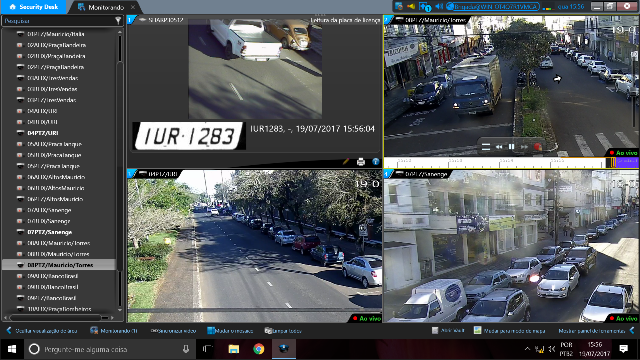The image size is (640, 360).
Task: Click the left arrow of horizontal scrollbar
Action: point(5,317)
